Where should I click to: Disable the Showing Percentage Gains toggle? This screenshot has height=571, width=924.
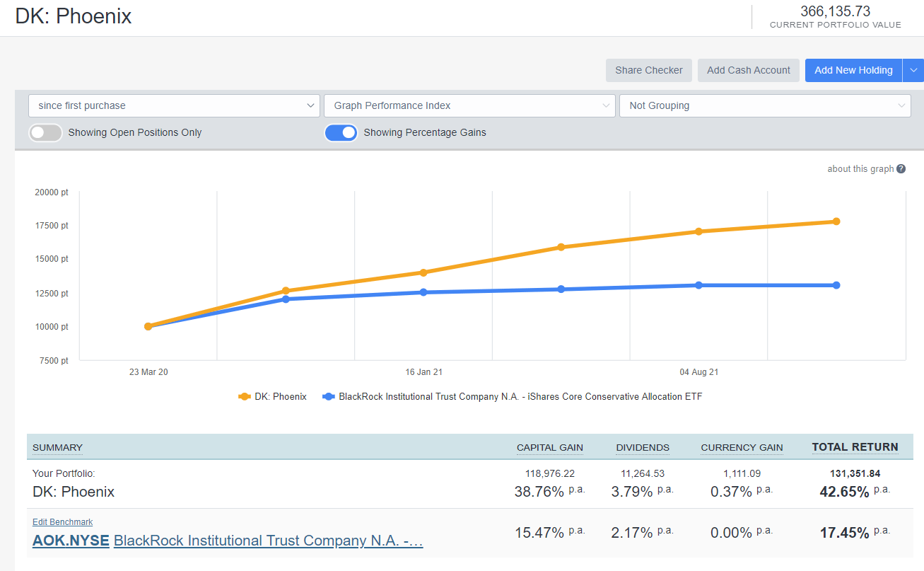click(x=341, y=132)
